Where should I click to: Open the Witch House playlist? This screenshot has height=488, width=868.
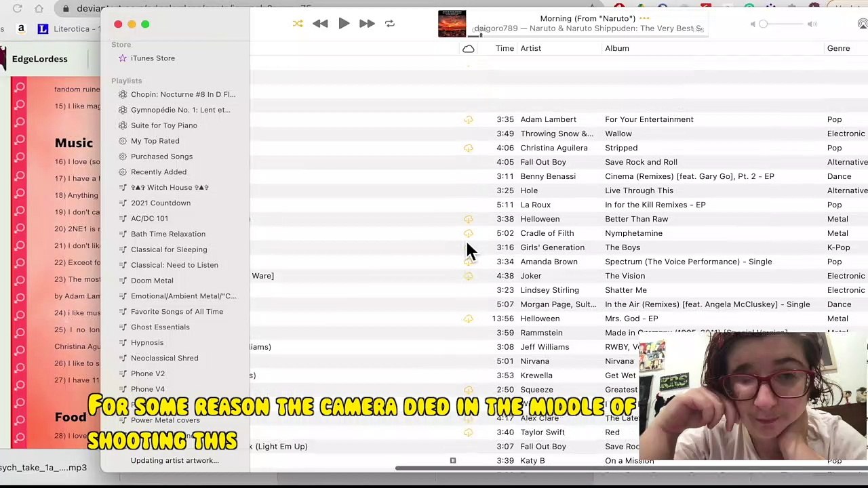[170, 188]
